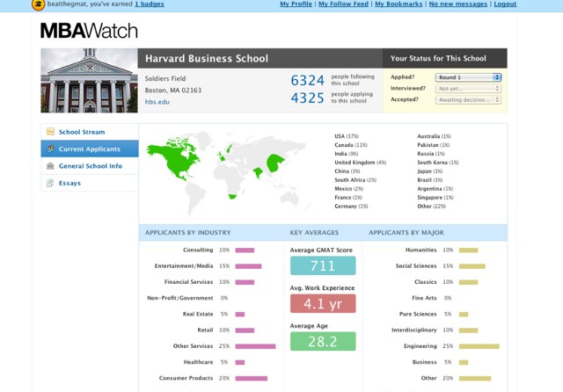The image size is (563, 392).
Task: Click the Key Averages heading
Action: pos(314,232)
